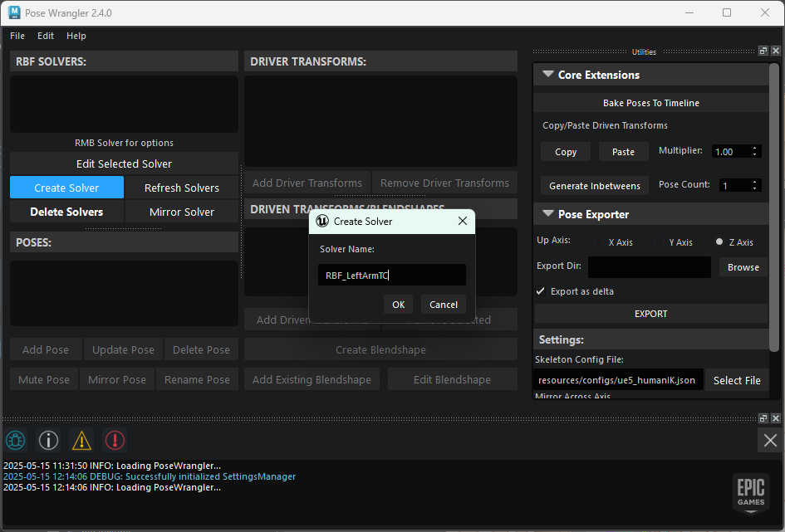Click the Create Solver button
Image resolution: width=785 pixels, height=532 pixels.
point(66,188)
